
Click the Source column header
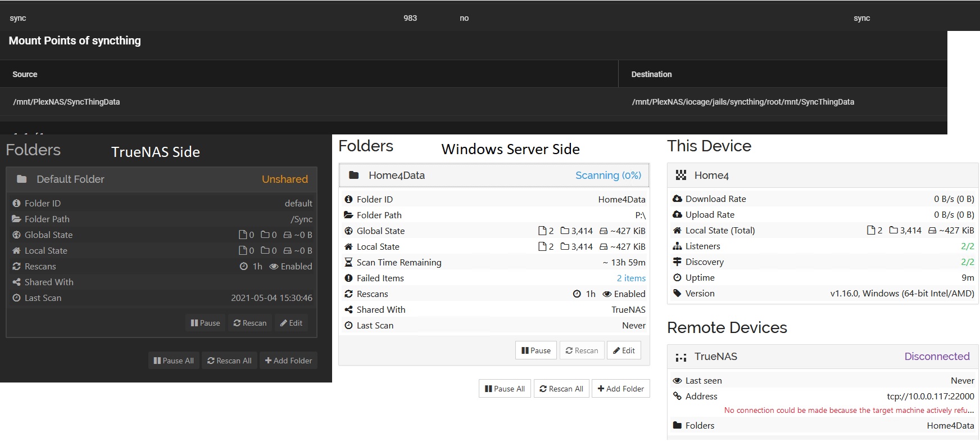(25, 74)
